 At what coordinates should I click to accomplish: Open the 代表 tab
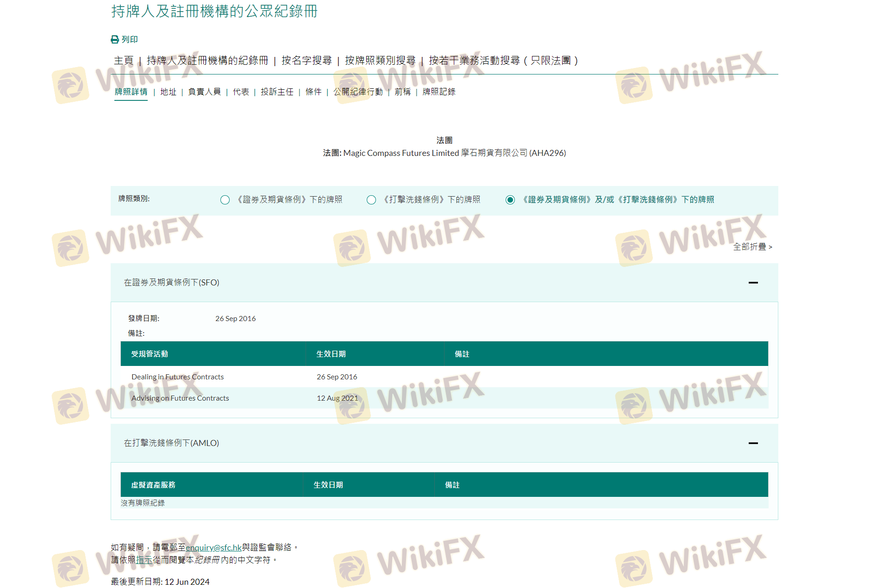pyautogui.click(x=241, y=92)
